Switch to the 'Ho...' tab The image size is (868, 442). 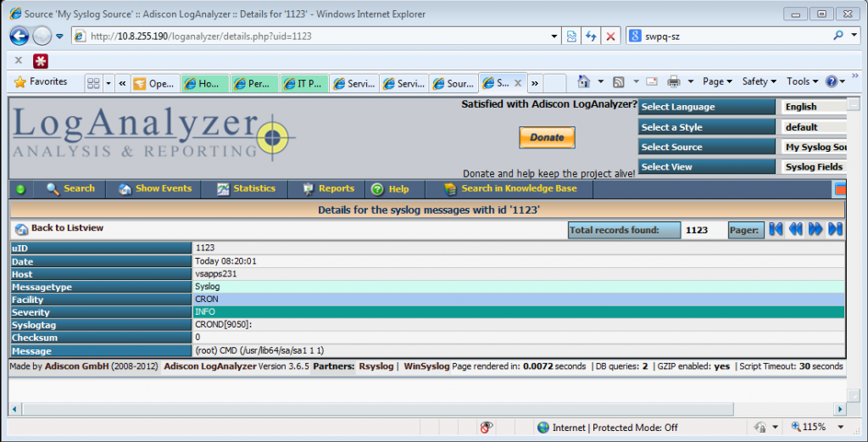click(205, 84)
